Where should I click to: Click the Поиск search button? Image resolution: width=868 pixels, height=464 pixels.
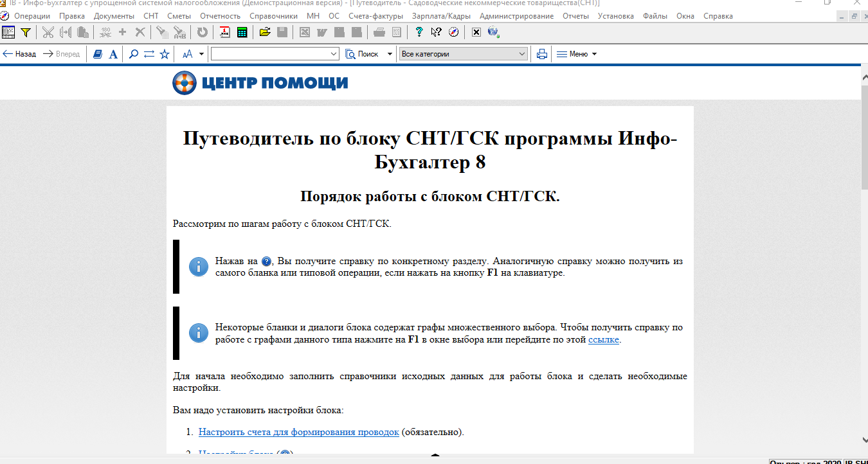pyautogui.click(x=362, y=54)
